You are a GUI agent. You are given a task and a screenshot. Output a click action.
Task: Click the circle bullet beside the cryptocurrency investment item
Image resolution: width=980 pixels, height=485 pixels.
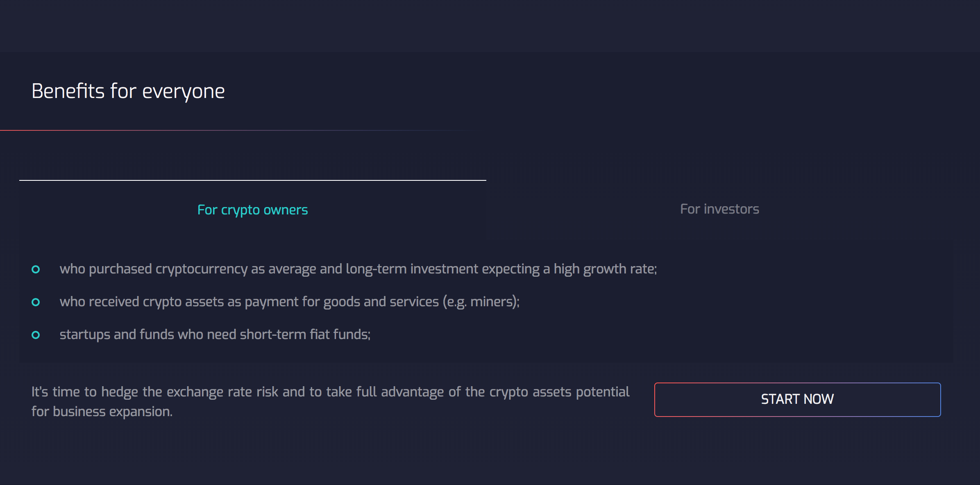pos(36,269)
